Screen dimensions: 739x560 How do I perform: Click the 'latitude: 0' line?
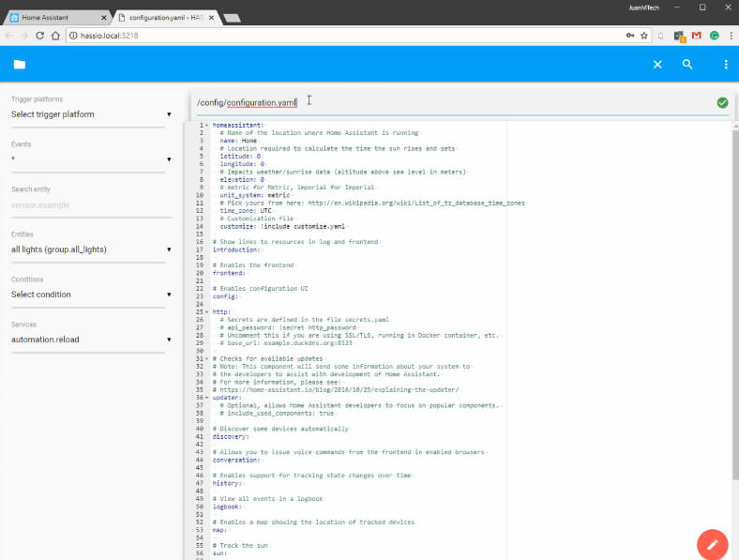240,157
